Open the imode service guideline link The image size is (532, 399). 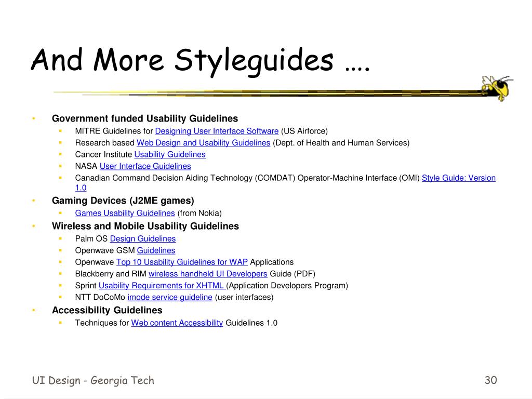coord(170,297)
